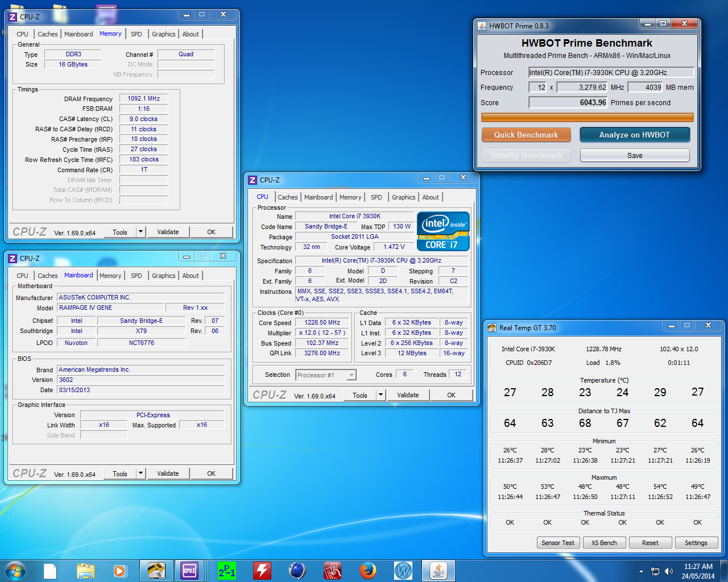Reset Real Temp min/max readings

coord(650,543)
